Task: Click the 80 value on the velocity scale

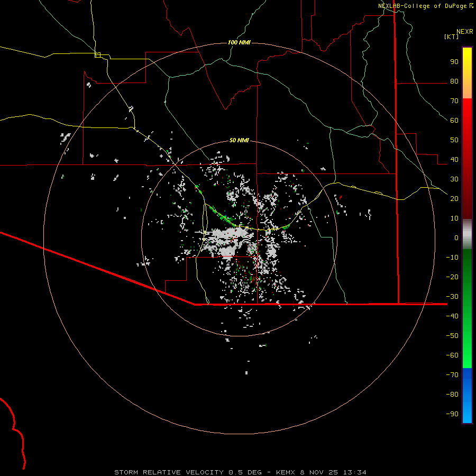Action: point(454,81)
